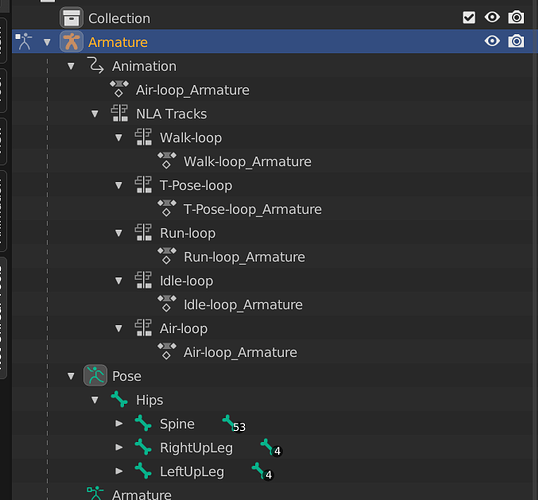Disable Collection in renders via camera icon
Viewport: 538px width, 500px height.
pyautogui.click(x=516, y=17)
